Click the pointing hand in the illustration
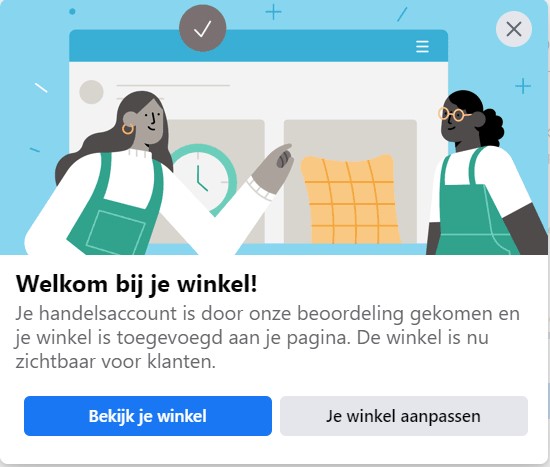The height and width of the screenshot is (467, 550). tap(273, 167)
